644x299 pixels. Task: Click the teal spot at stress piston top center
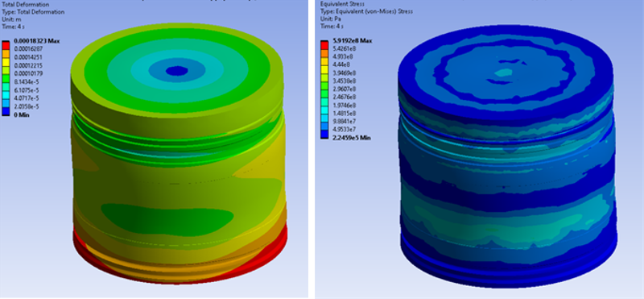503,73
